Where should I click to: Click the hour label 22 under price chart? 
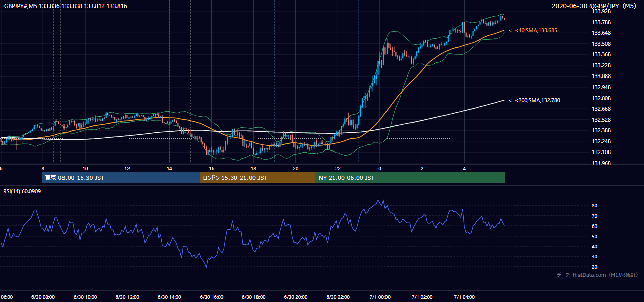pos(338,168)
